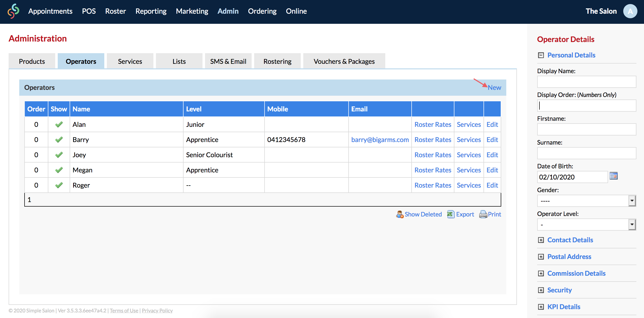Open Services for Barry
Screen dimensions: 644x318
point(469,140)
